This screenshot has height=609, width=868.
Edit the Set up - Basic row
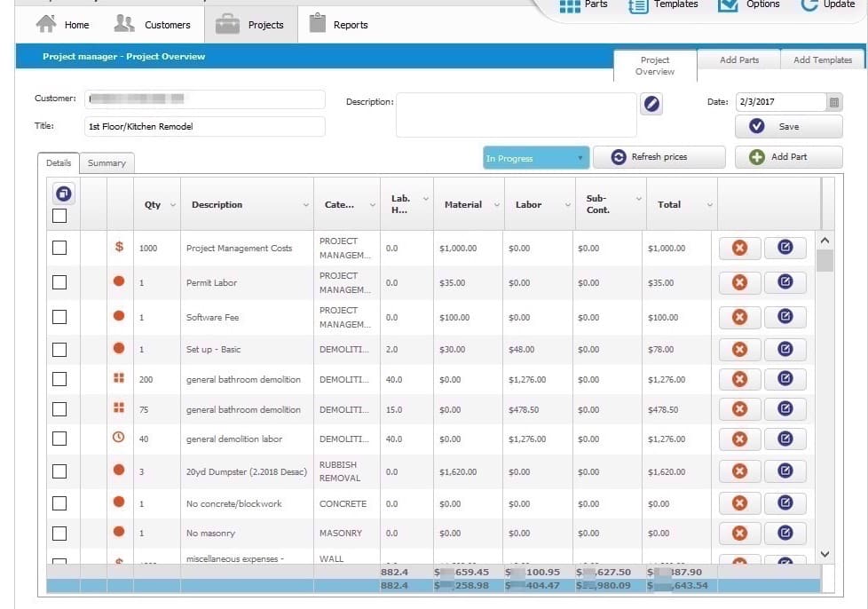(785, 350)
